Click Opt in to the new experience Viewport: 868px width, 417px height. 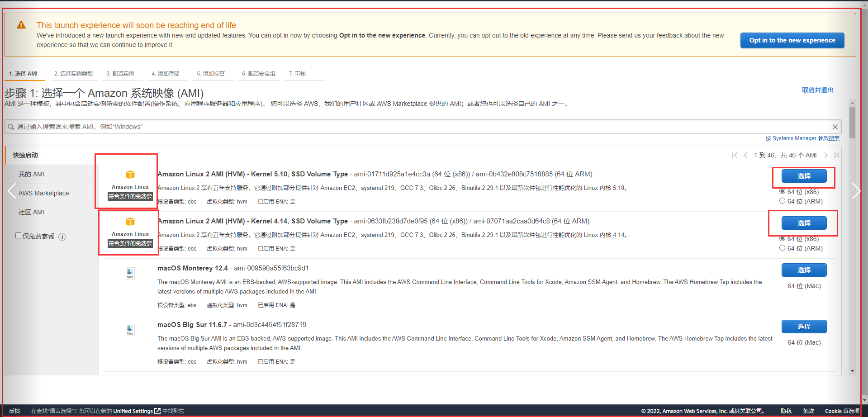[x=792, y=40]
